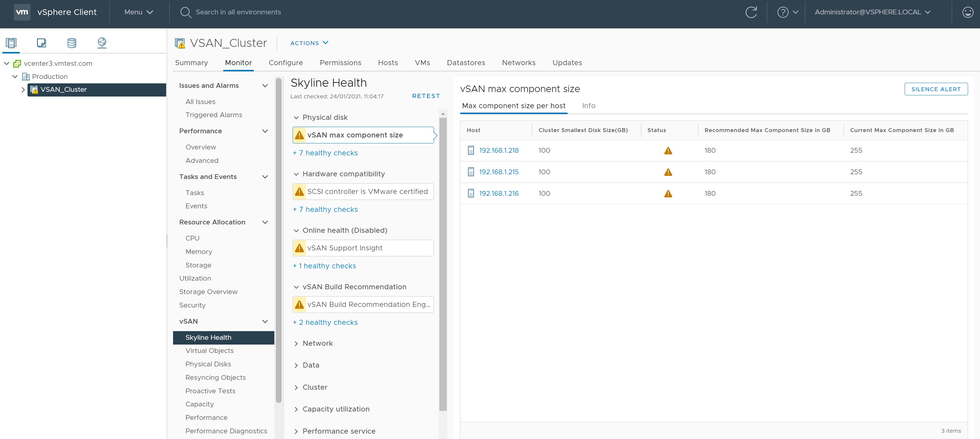
Task: Collapse the Production datacenter node
Action: pos(15,77)
